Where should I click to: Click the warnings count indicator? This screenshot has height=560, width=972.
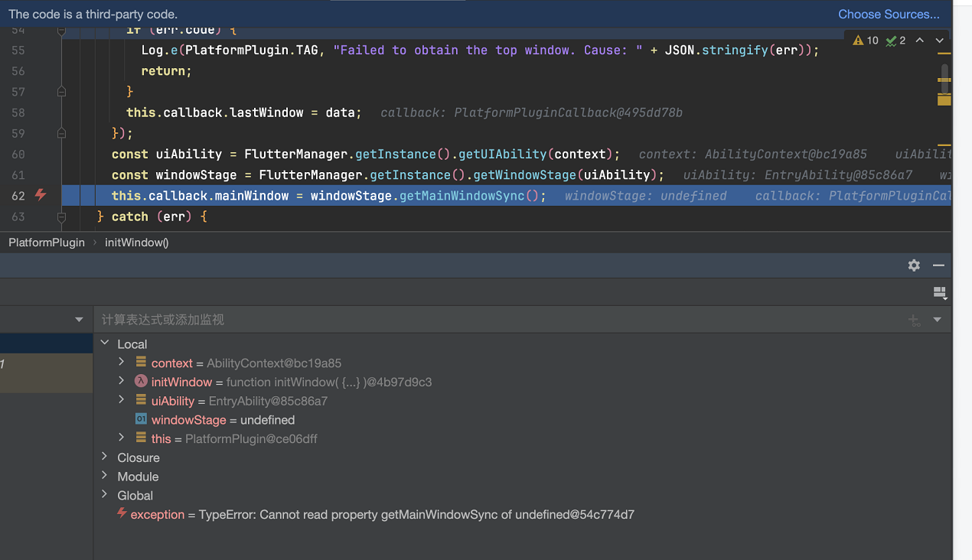pos(866,41)
